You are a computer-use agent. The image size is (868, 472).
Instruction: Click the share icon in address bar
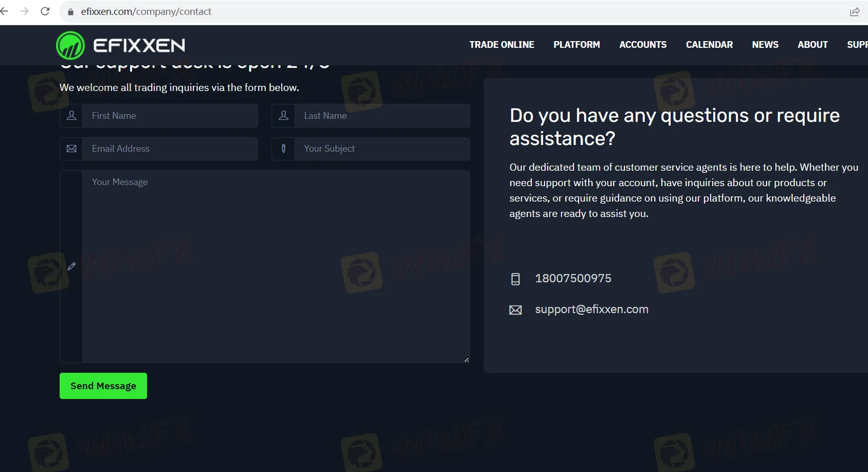pyautogui.click(x=855, y=12)
